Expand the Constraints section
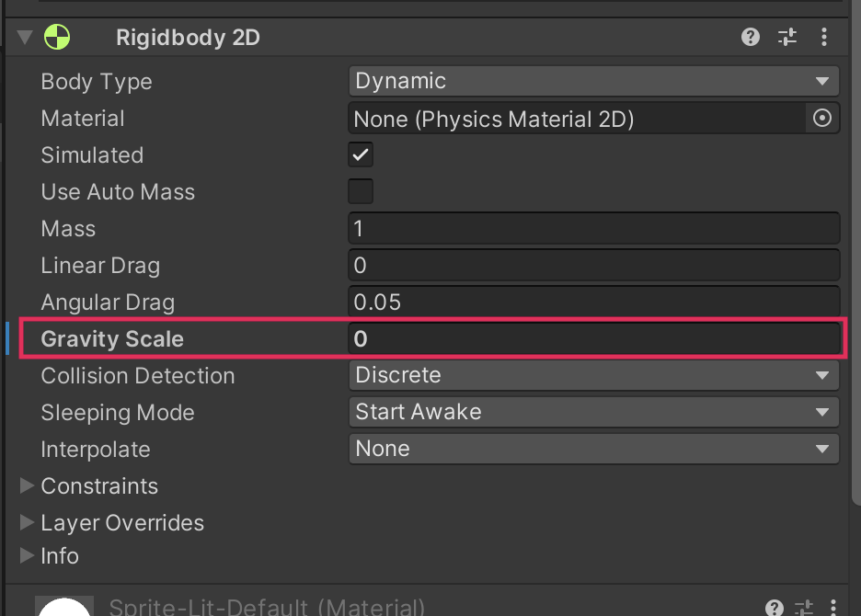 pyautogui.click(x=27, y=485)
